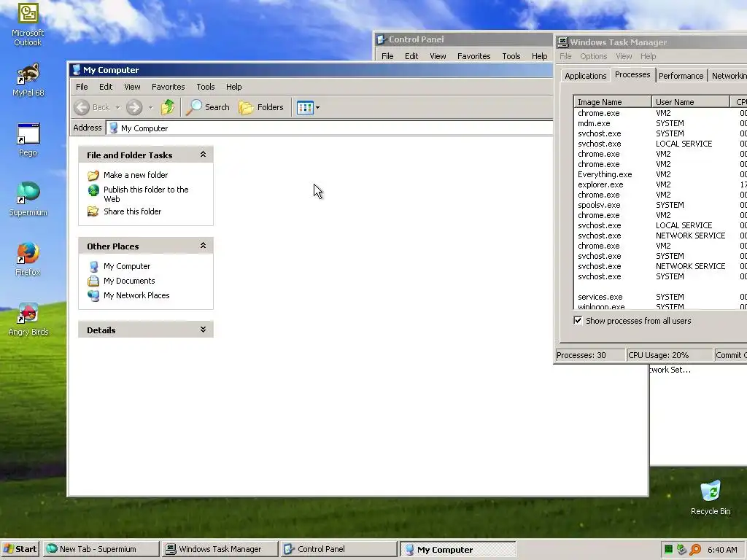Click Publish this folder to the Web
This screenshot has width=747, height=560.
(146, 194)
